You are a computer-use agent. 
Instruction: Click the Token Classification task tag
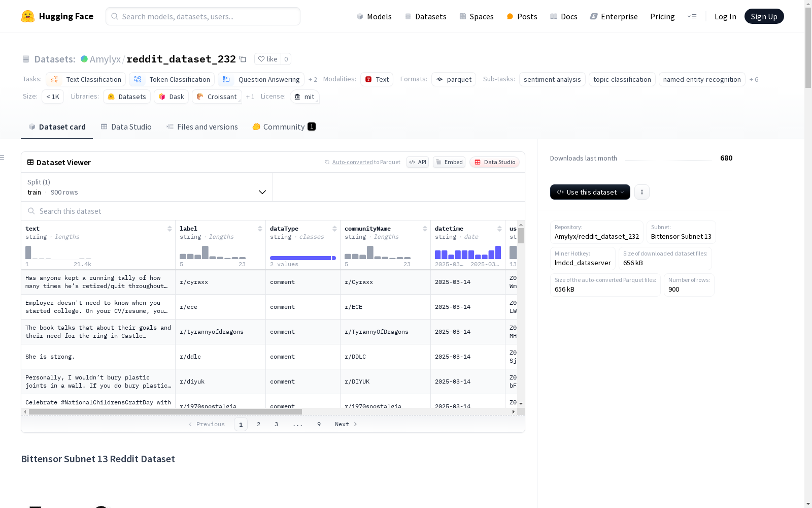click(x=172, y=80)
